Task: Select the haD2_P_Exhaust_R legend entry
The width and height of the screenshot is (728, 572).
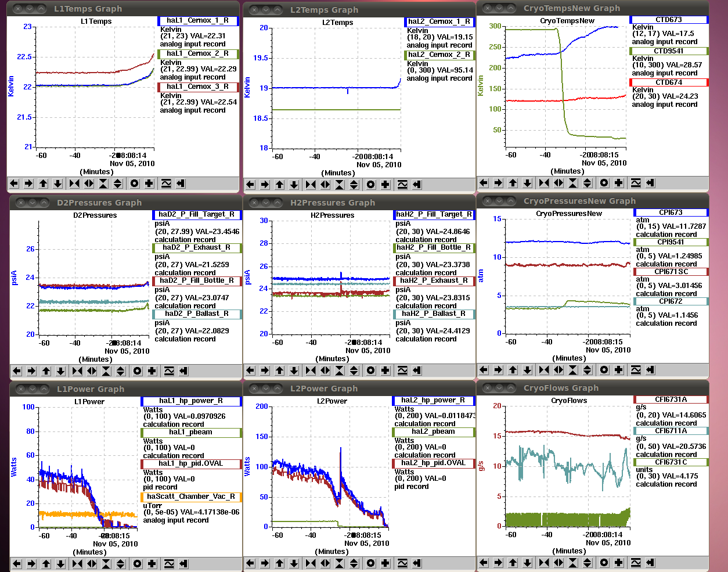Action: pyautogui.click(x=197, y=248)
